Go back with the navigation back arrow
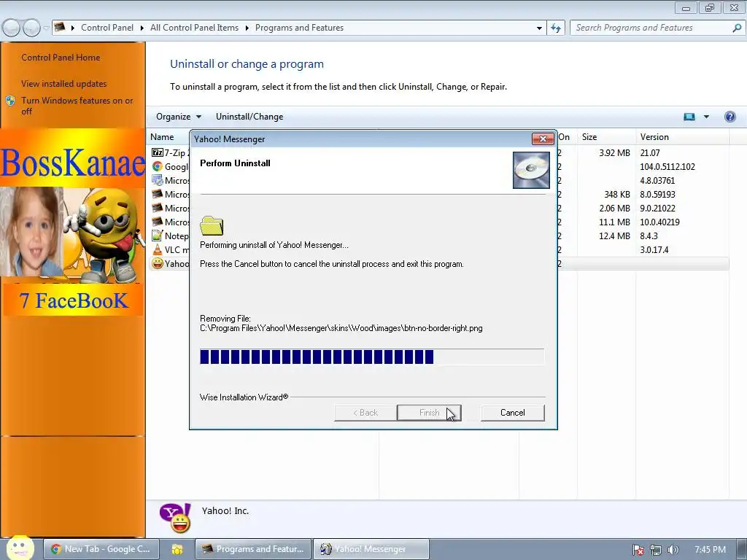Viewport: 747px width, 560px height. point(12,28)
